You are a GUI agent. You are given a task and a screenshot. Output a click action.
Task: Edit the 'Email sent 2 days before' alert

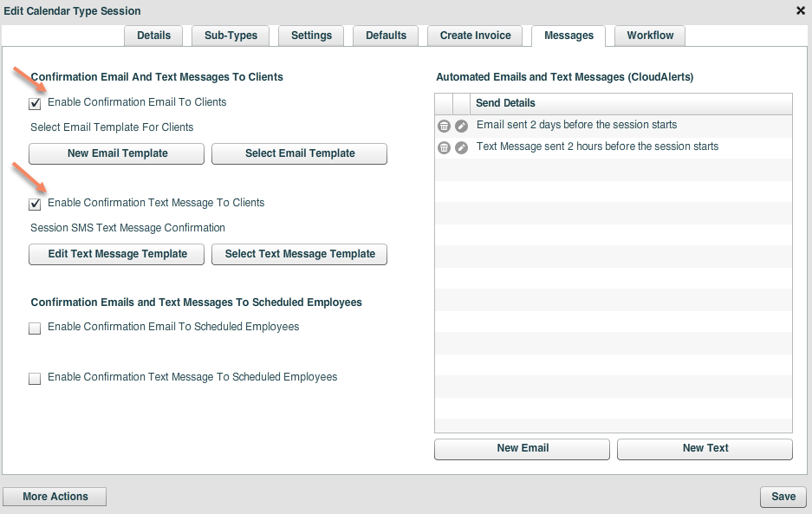[461, 125]
